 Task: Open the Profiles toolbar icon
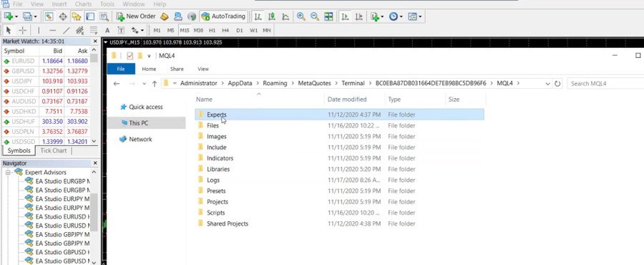point(27,16)
